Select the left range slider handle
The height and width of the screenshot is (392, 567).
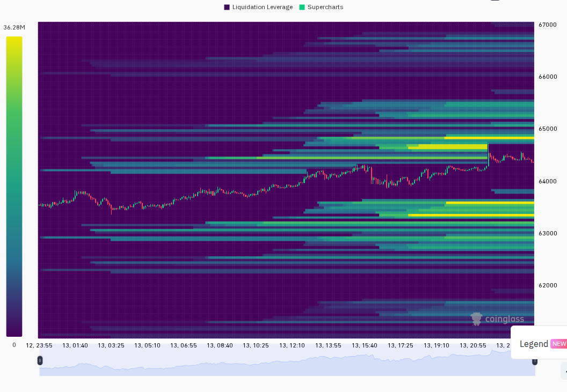point(40,360)
